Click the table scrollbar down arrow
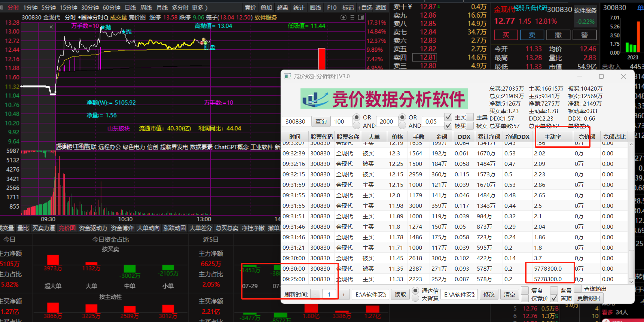Screen dimensions: 644x322 631,282
